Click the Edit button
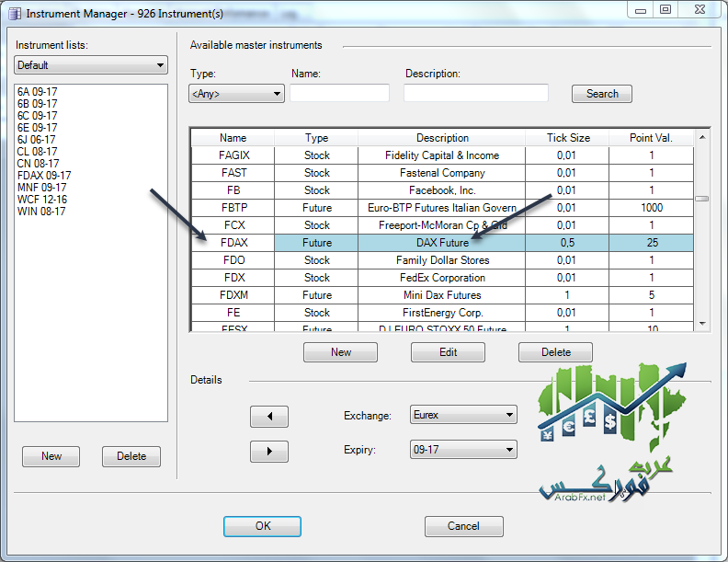Viewport: 728px width, 562px height. tap(448, 352)
